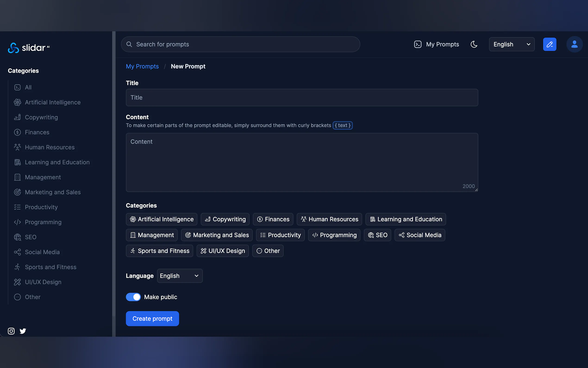Viewport: 588px width, 368px height.
Task: Click the blue pencil new-prompt icon
Action: (x=549, y=44)
